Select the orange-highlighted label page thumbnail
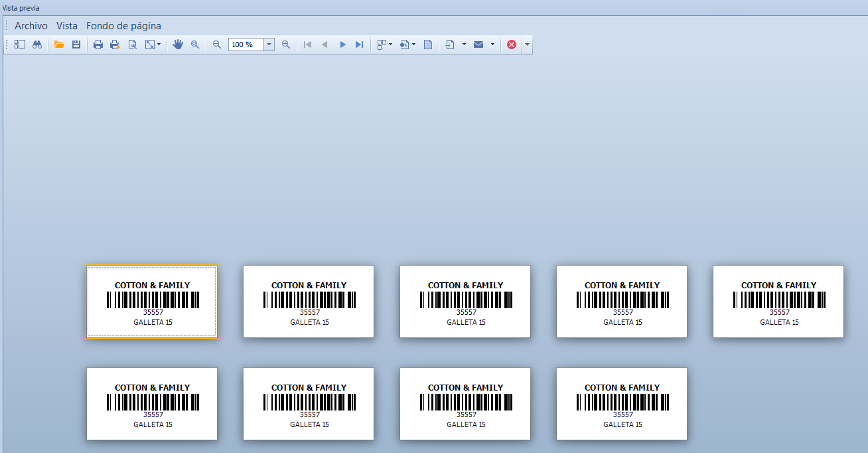The height and width of the screenshot is (453, 868). (x=152, y=302)
